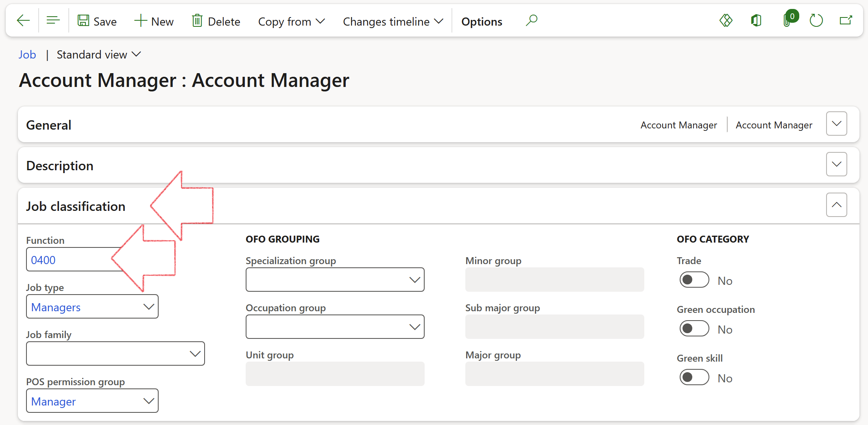Open the Job type dropdown

coord(92,307)
